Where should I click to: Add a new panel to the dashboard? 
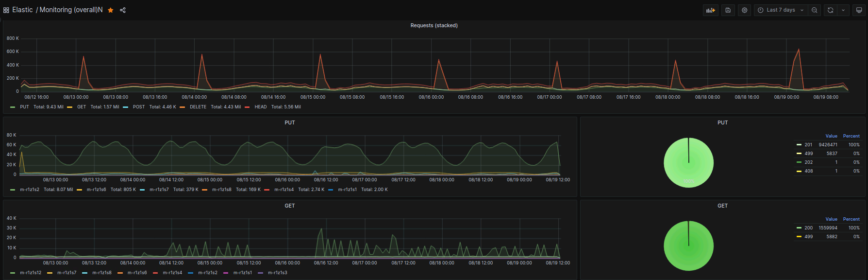(711, 10)
